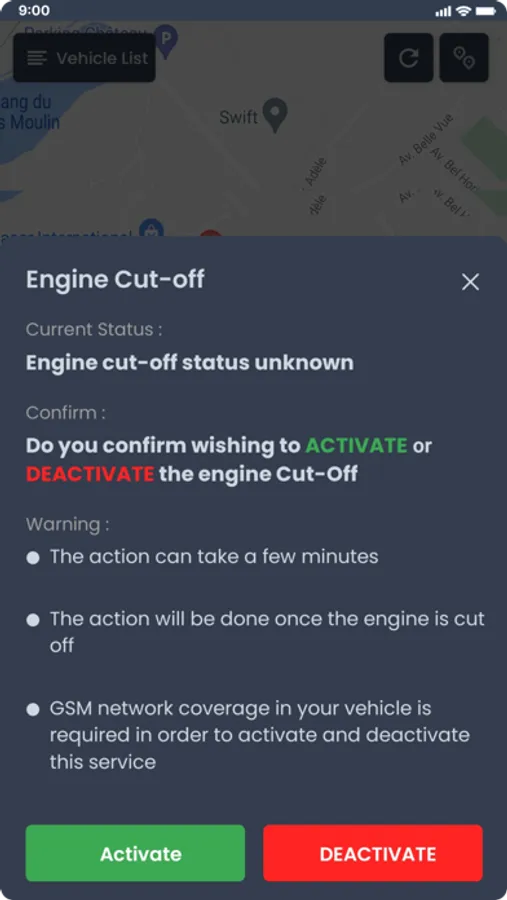
Task: Tap the Wi-Fi icon in status bar
Action: pyautogui.click(x=463, y=11)
